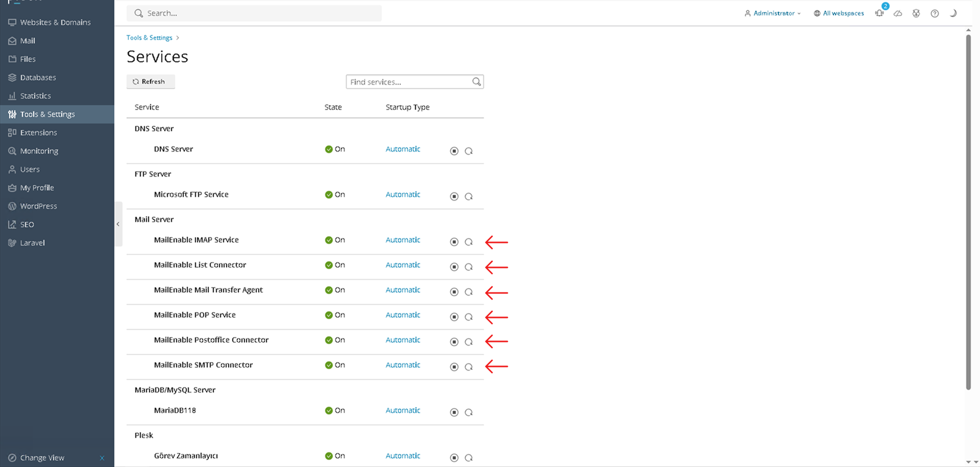
Task: Click Change View at sidebar bottom
Action: pyautogui.click(x=42, y=458)
